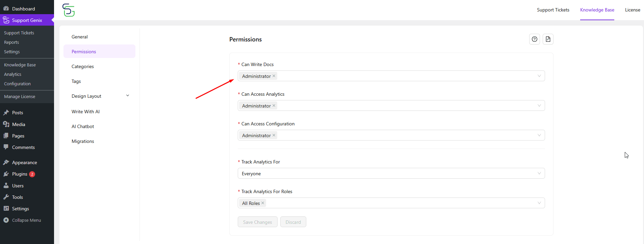Image resolution: width=644 pixels, height=244 pixels.
Task: Click the Plugins plug icon
Action: 6,174
